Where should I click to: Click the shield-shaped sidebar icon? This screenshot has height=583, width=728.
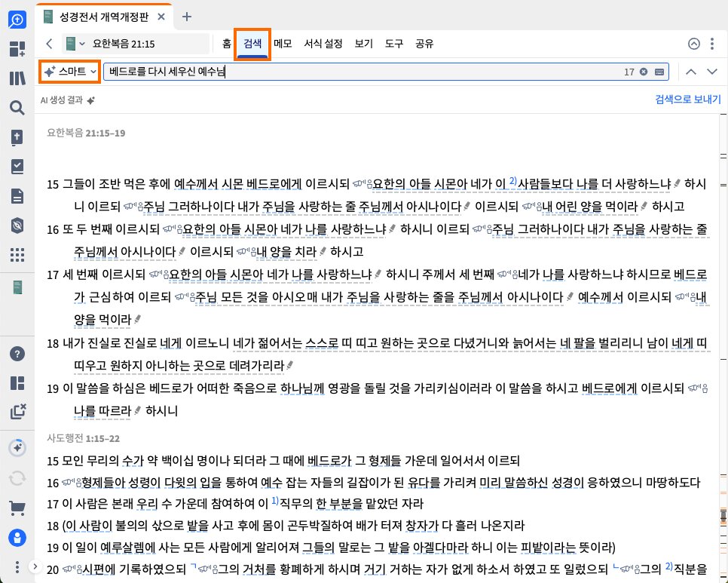point(17,226)
